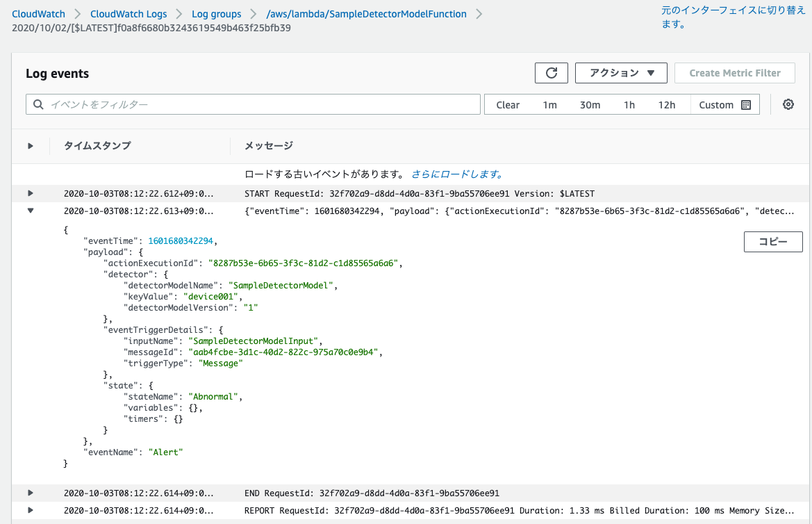
Task: Open the アクション dropdown menu
Action: coord(620,72)
